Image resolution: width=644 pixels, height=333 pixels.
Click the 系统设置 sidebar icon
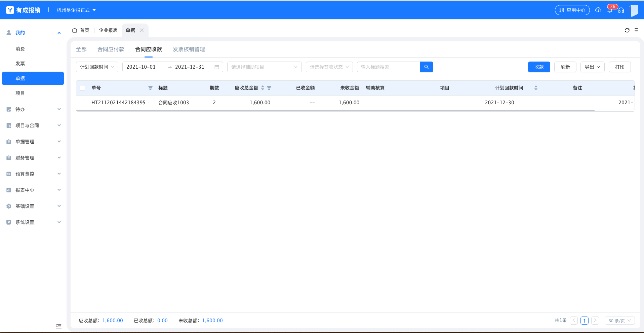point(9,222)
